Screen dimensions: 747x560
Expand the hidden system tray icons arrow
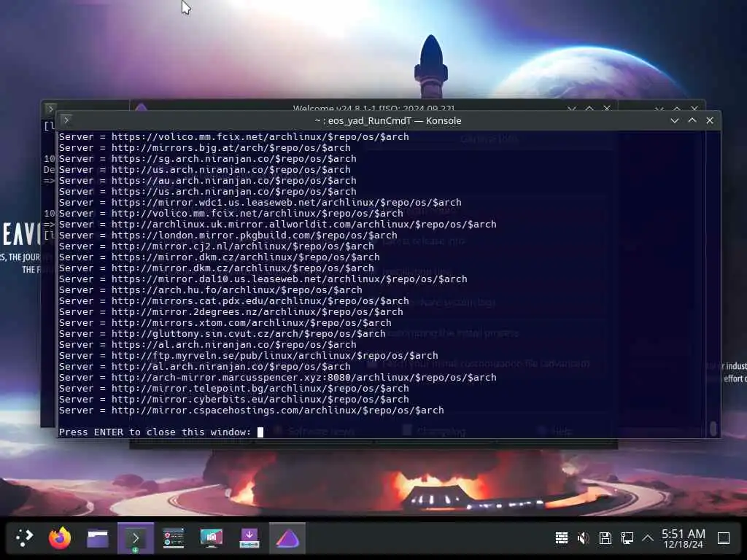point(648,538)
